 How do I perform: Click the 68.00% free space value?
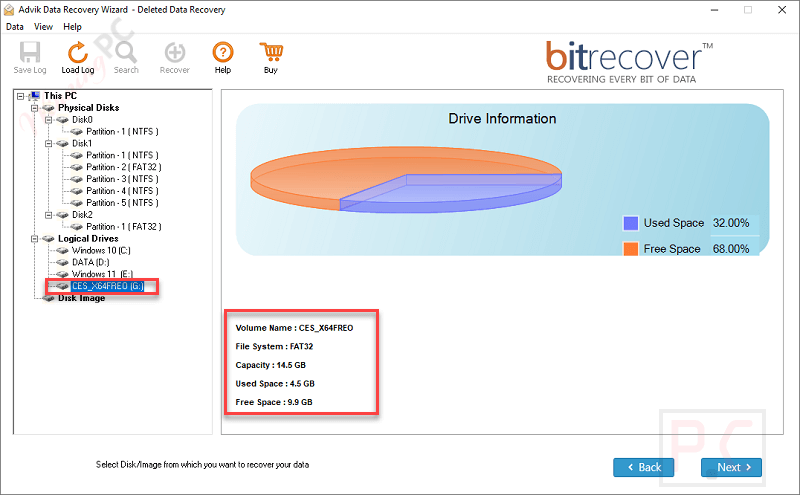point(731,249)
